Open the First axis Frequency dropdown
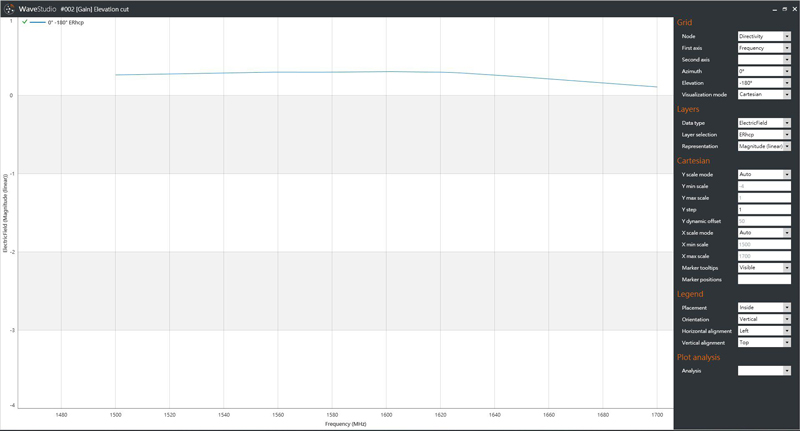The height and width of the screenshot is (431, 800). [764, 48]
